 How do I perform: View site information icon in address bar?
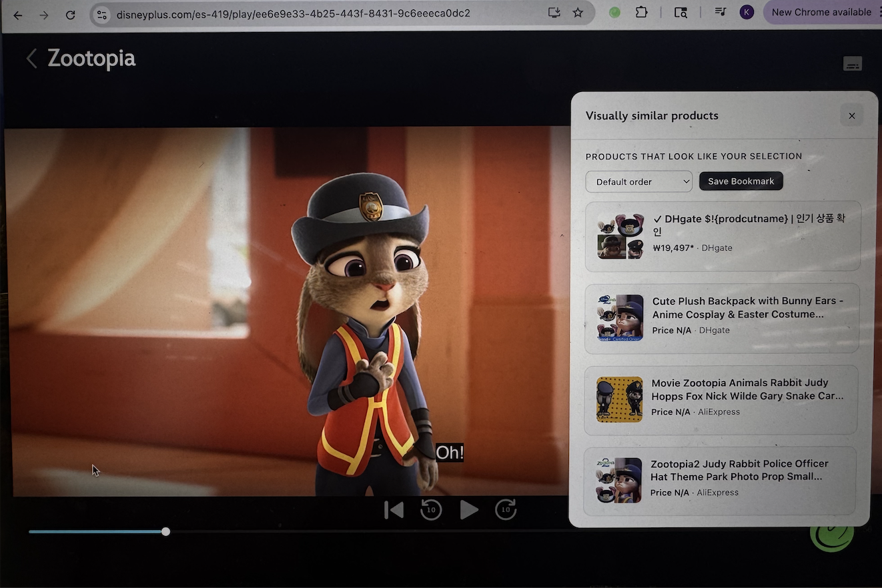(x=101, y=14)
